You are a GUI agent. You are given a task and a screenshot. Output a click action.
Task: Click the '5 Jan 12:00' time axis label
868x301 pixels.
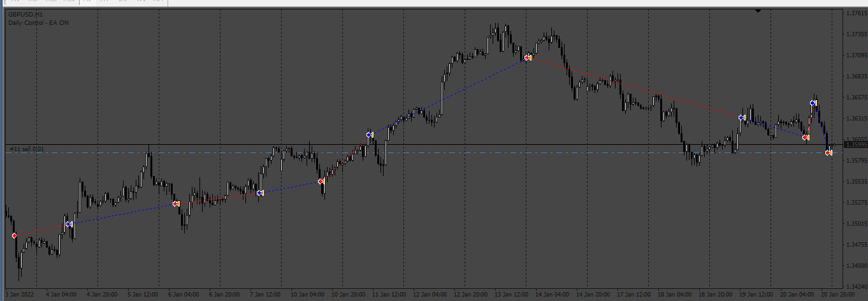point(142,295)
